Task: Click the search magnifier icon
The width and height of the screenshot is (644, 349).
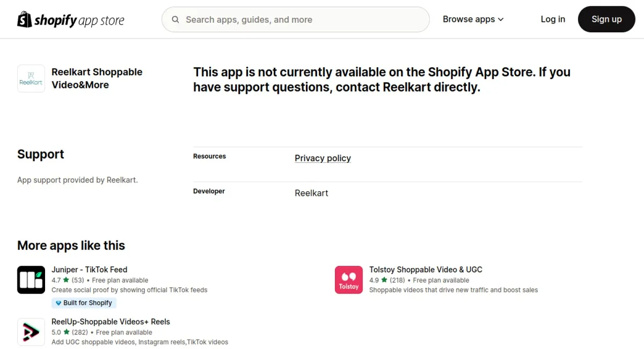Action: click(x=175, y=19)
